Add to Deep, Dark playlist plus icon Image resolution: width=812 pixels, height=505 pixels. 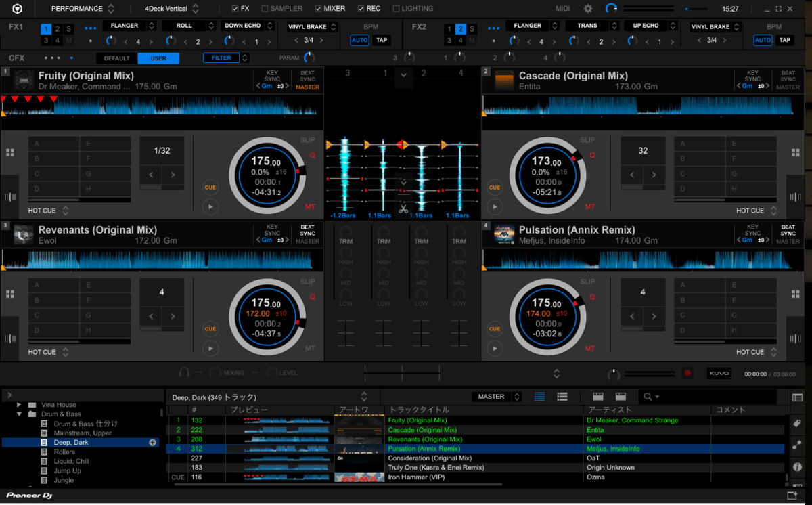click(152, 443)
